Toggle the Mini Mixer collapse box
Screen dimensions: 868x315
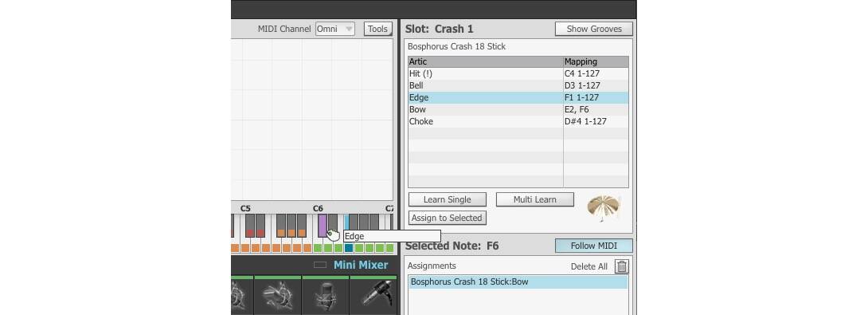(320, 265)
